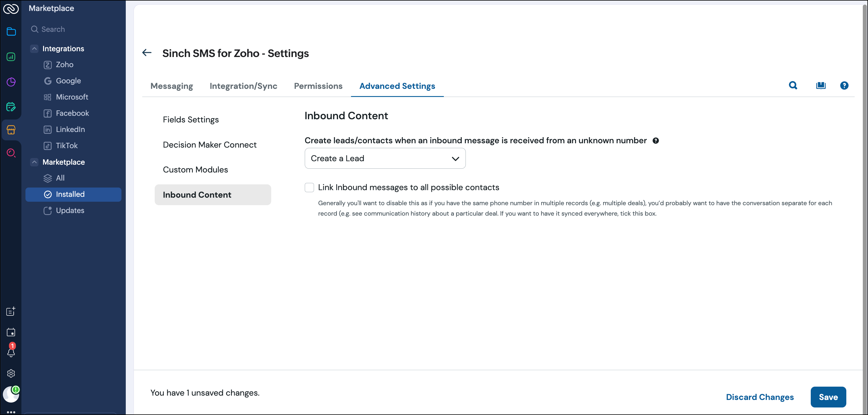Click the search magnifier in settings header
Image resolution: width=868 pixels, height=415 pixels.
(793, 86)
